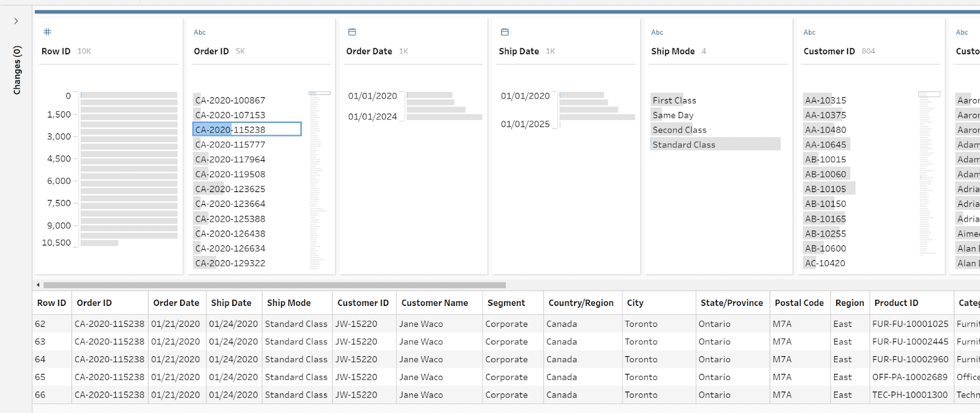Screen dimensions: 980x413
Task: Click the horizontal scrollbar left arrow
Action: click(x=38, y=285)
